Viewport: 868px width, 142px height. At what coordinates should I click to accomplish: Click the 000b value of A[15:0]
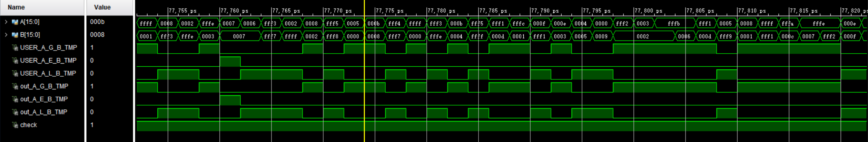pos(97,22)
